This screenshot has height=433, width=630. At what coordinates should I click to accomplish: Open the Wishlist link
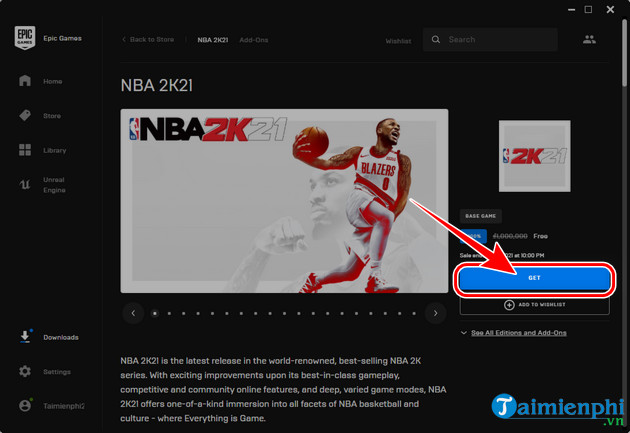point(398,41)
